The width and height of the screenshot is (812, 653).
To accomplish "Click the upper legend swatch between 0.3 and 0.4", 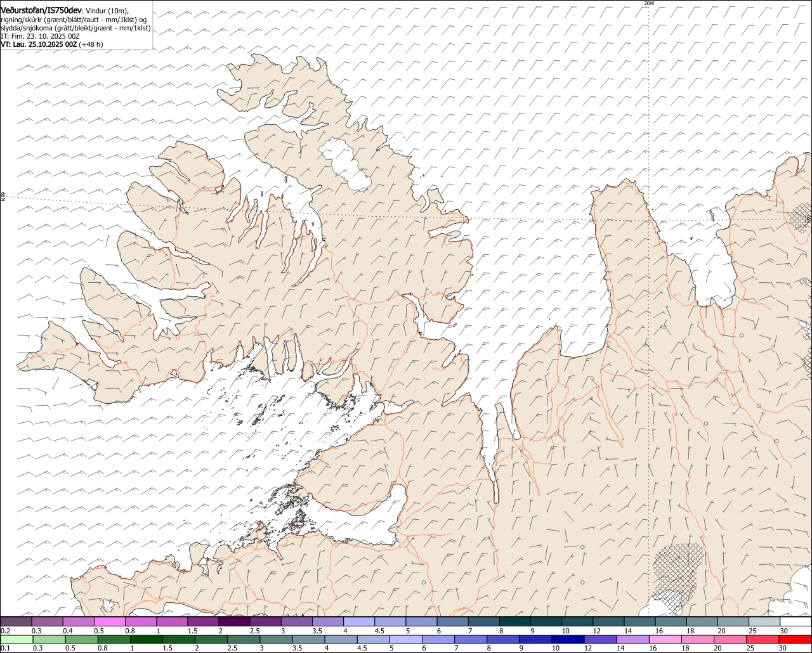I will point(48,621).
